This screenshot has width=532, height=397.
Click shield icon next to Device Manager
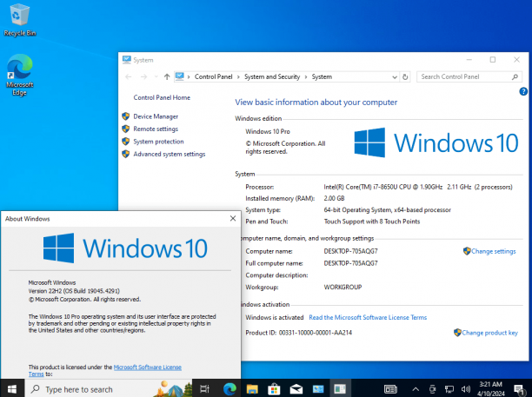[126, 116]
